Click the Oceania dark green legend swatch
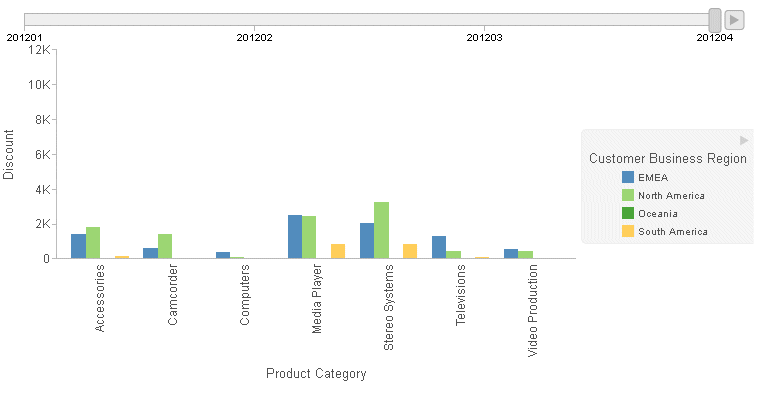Viewport: 766px width, 399px height. (x=628, y=213)
